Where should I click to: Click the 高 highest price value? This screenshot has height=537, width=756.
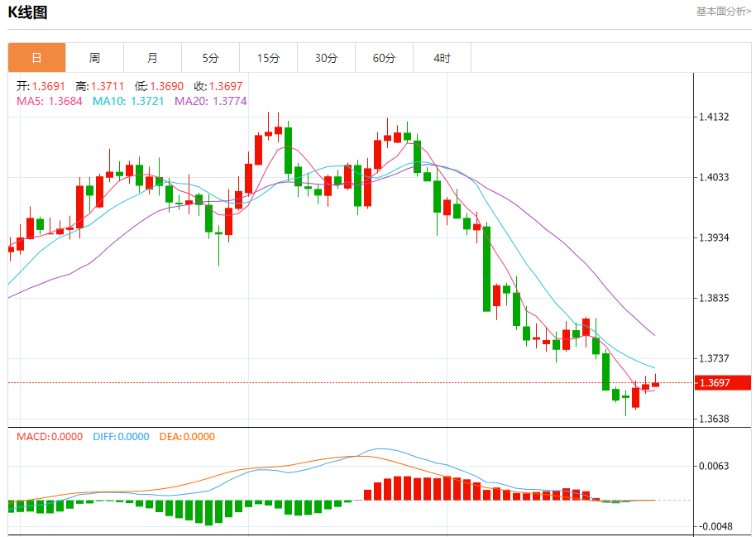tap(108, 86)
